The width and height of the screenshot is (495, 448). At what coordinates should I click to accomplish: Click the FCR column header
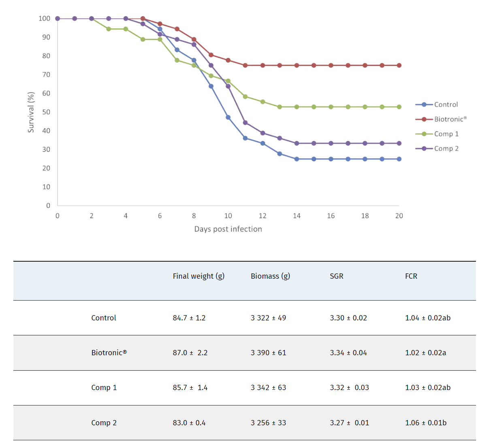[x=411, y=276]
